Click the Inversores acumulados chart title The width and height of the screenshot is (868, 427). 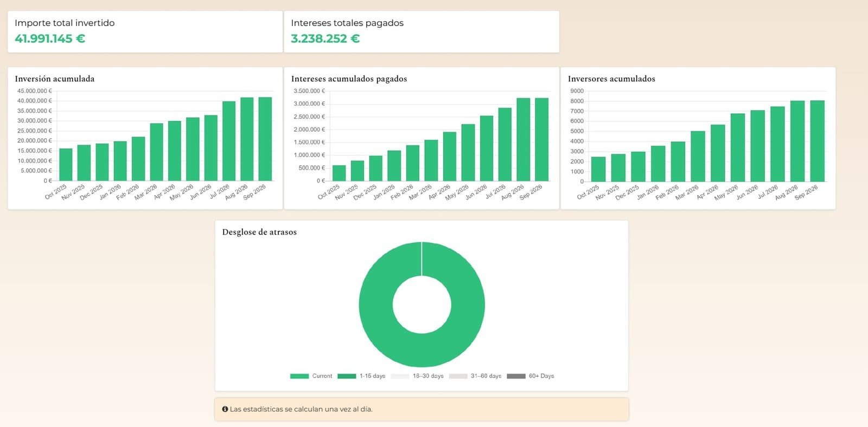click(611, 79)
